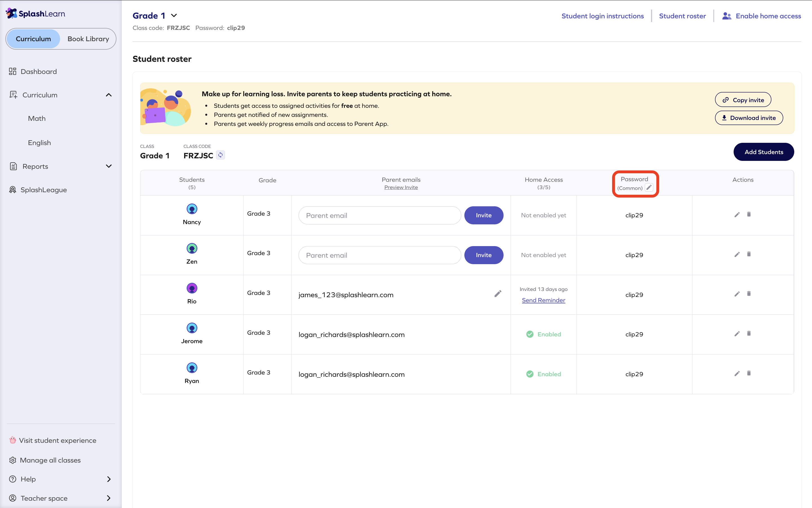Go to Dashboard
The height and width of the screenshot is (508, 812).
(39, 72)
